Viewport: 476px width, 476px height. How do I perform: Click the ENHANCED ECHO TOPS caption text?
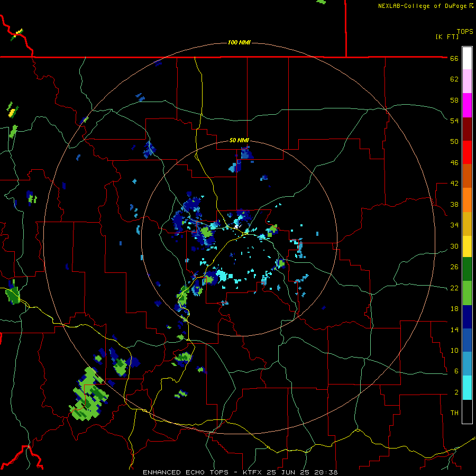pyautogui.click(x=186, y=472)
